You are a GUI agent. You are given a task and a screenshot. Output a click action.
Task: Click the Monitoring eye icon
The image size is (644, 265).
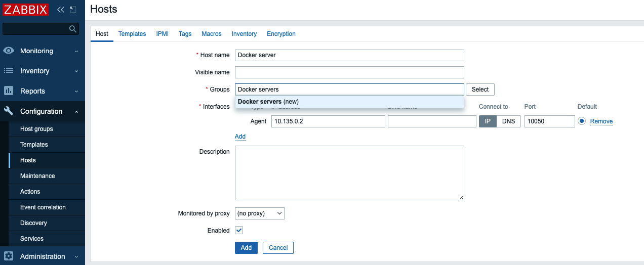[9, 51]
